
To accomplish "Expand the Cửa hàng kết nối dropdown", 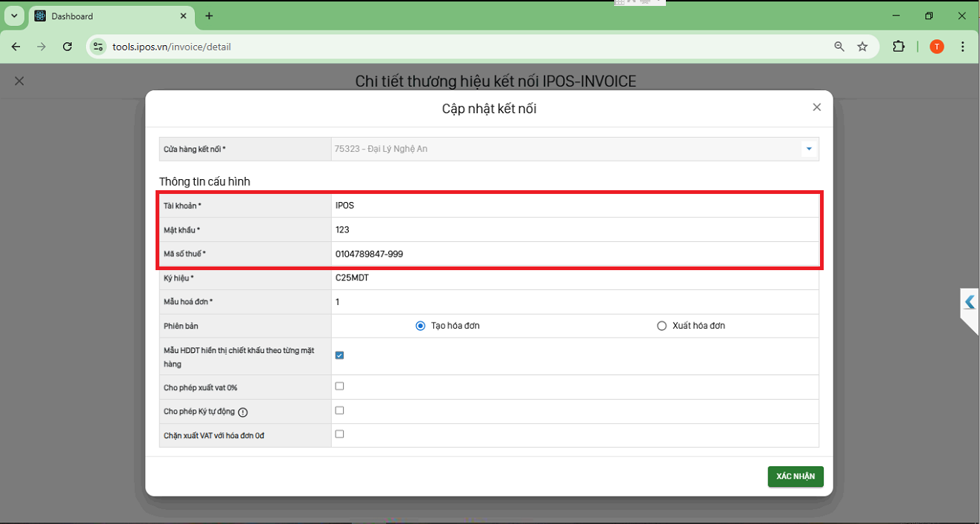I will pyautogui.click(x=809, y=149).
